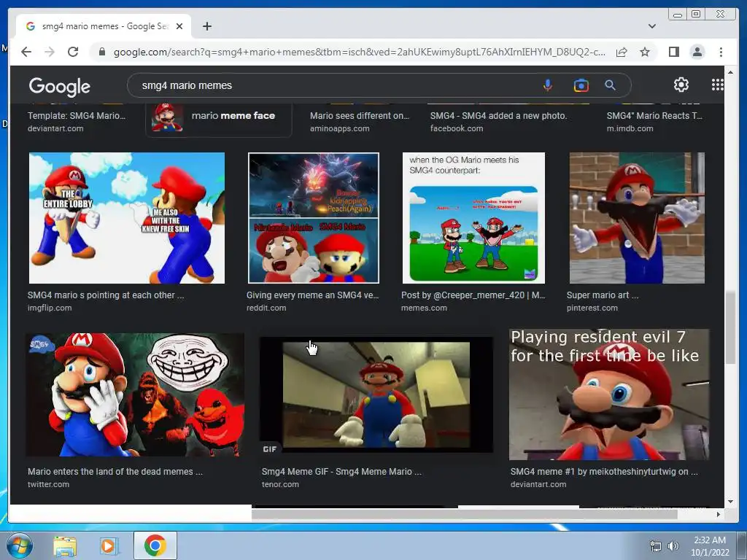View site info via the lock icon
This screenshot has width=747, height=560.
point(101,52)
